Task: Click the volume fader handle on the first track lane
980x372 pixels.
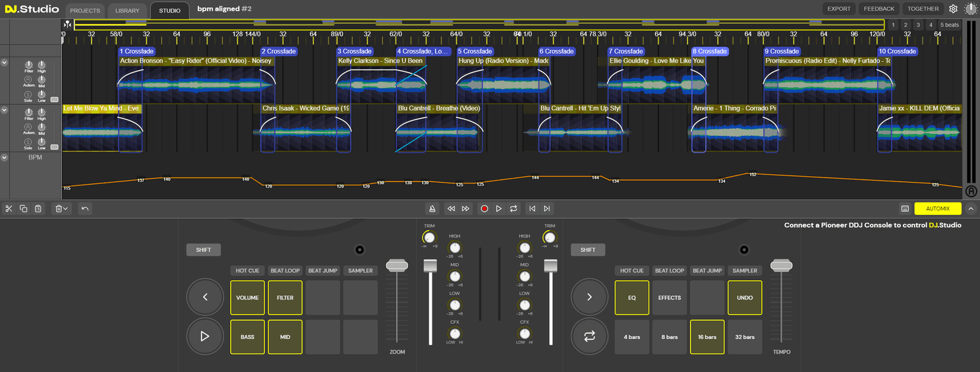Action: pos(54,100)
